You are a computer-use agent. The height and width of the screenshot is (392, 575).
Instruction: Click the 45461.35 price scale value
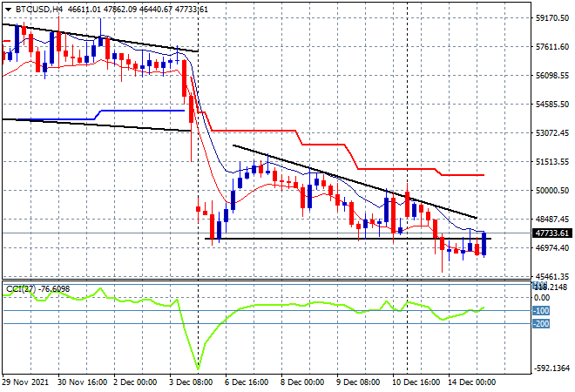pos(552,276)
